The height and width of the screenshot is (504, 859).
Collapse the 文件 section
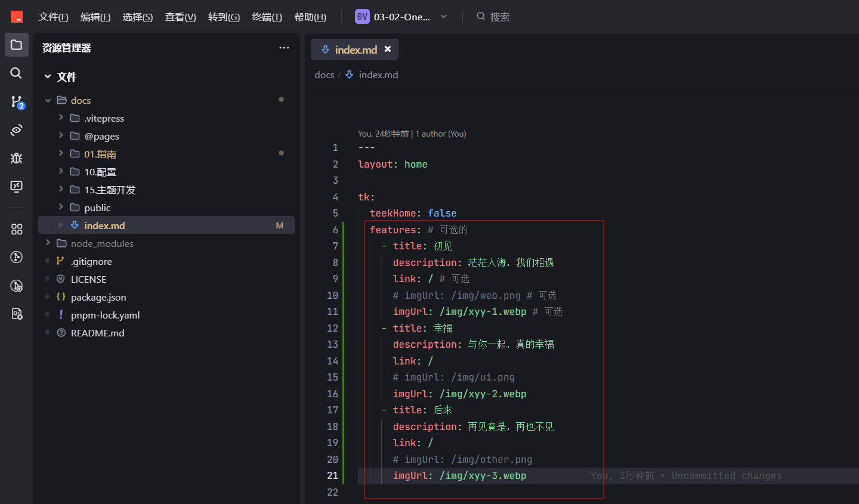[x=48, y=77]
